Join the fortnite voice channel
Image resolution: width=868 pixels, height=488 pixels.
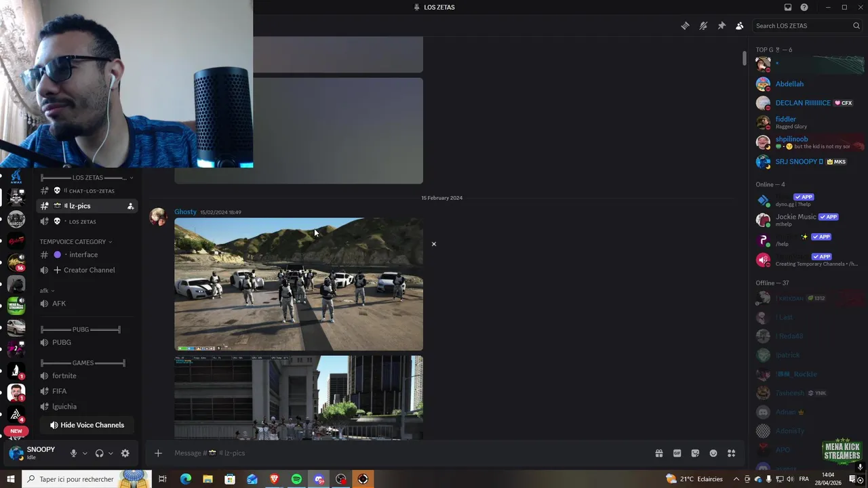[x=87, y=376]
